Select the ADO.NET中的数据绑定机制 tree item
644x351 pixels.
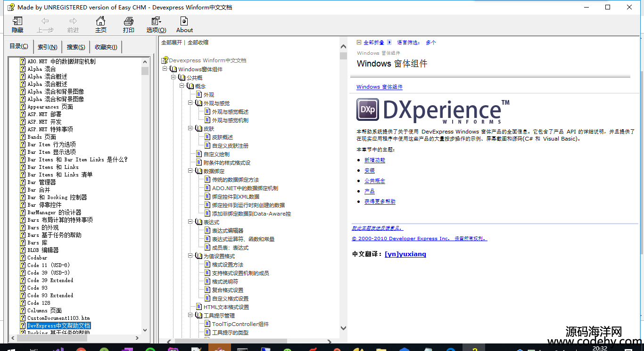pyautogui.click(x=245, y=188)
